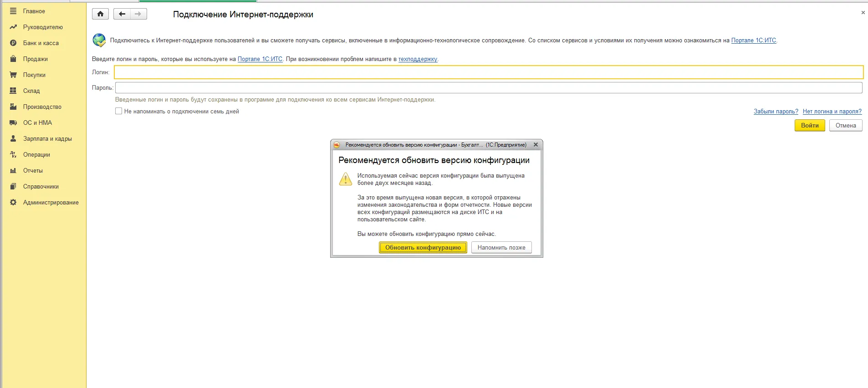868x388 pixels.
Task: Select the Зарплата и кадры section
Action: coord(47,138)
